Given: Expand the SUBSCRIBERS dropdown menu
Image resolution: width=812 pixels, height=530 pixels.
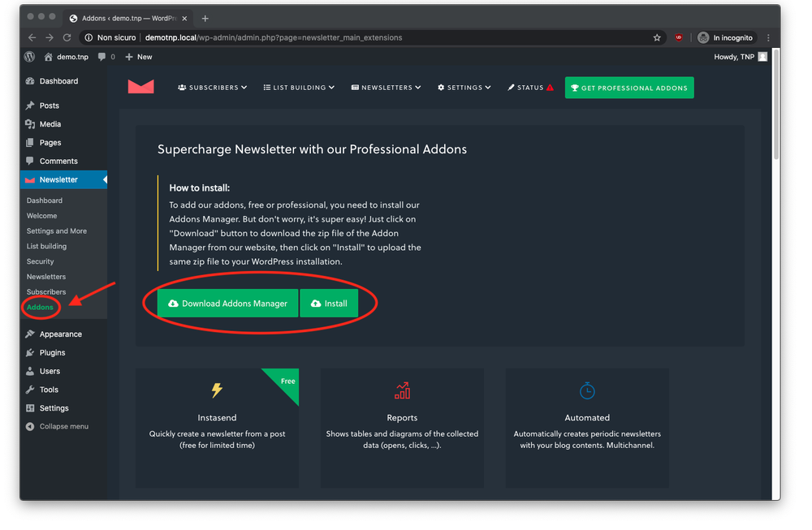Looking at the screenshot, I should click(212, 88).
